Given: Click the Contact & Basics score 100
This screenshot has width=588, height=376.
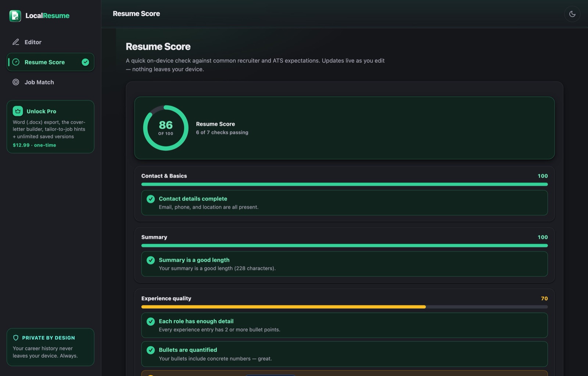Looking at the screenshot, I should 542,176.
